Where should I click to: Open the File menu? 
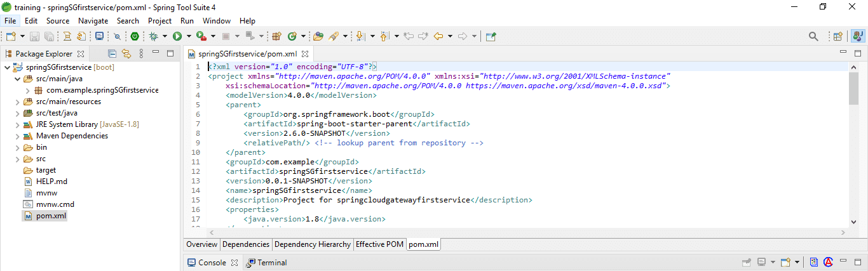click(10, 20)
